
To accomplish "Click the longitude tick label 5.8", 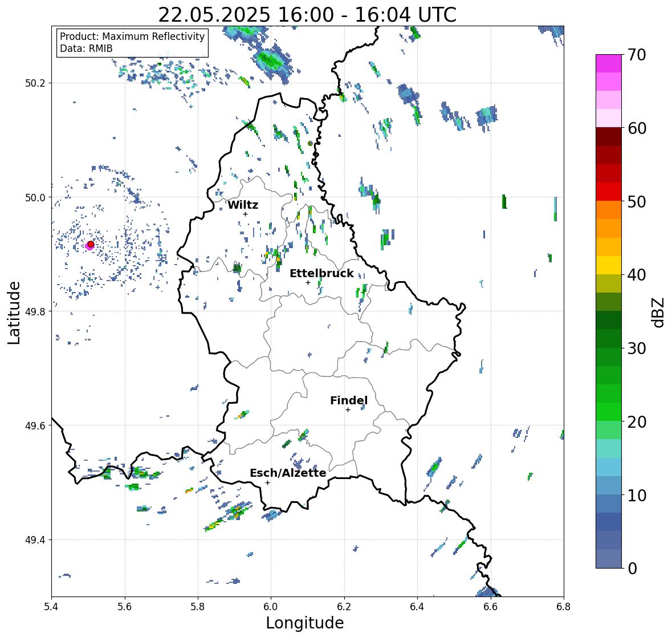I will [198, 606].
